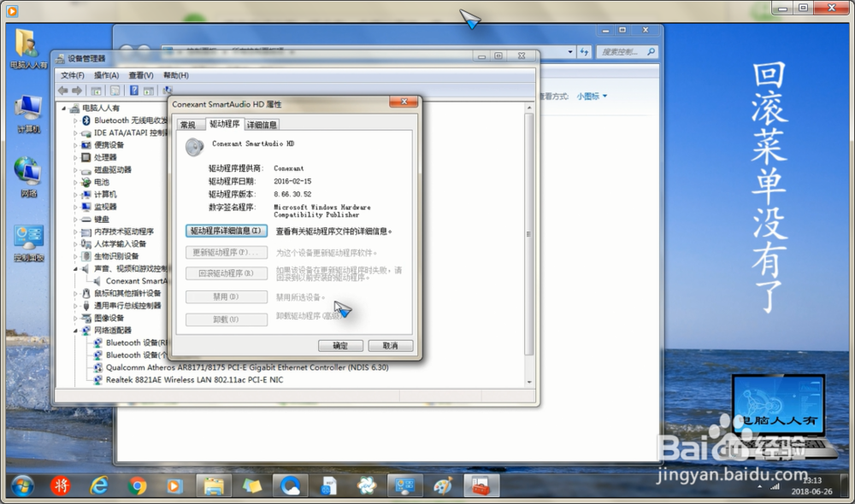The height and width of the screenshot is (504, 855).
Task: Expand the 便携设备 node
Action: [x=75, y=145]
